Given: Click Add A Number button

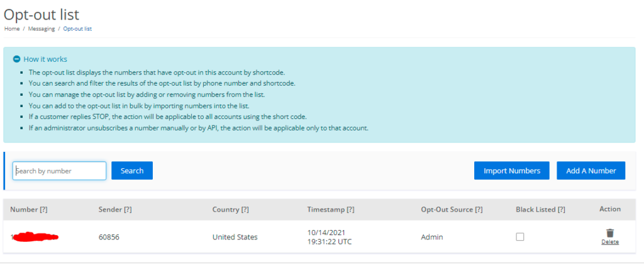Looking at the screenshot, I should 591,171.
